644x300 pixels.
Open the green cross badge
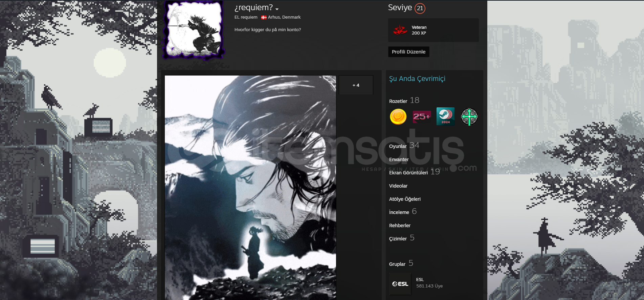coord(469,116)
